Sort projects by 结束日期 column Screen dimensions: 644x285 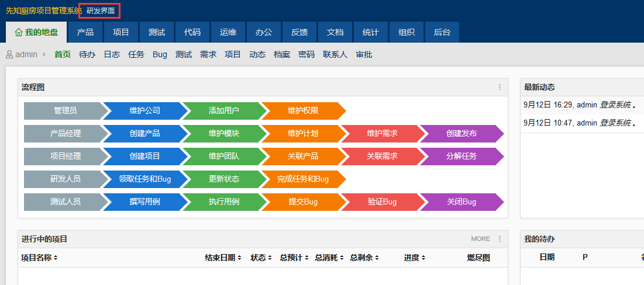(223, 258)
